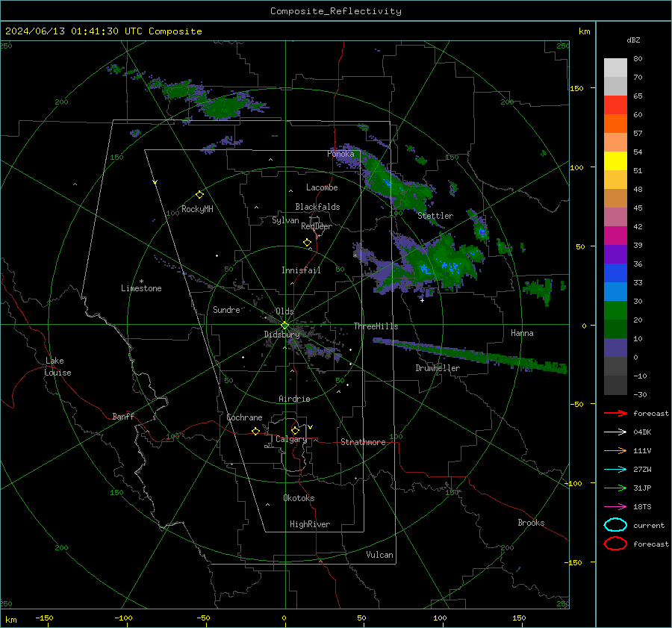Click the asterisk marker above Limestone
672x628 pixels.
tap(141, 282)
